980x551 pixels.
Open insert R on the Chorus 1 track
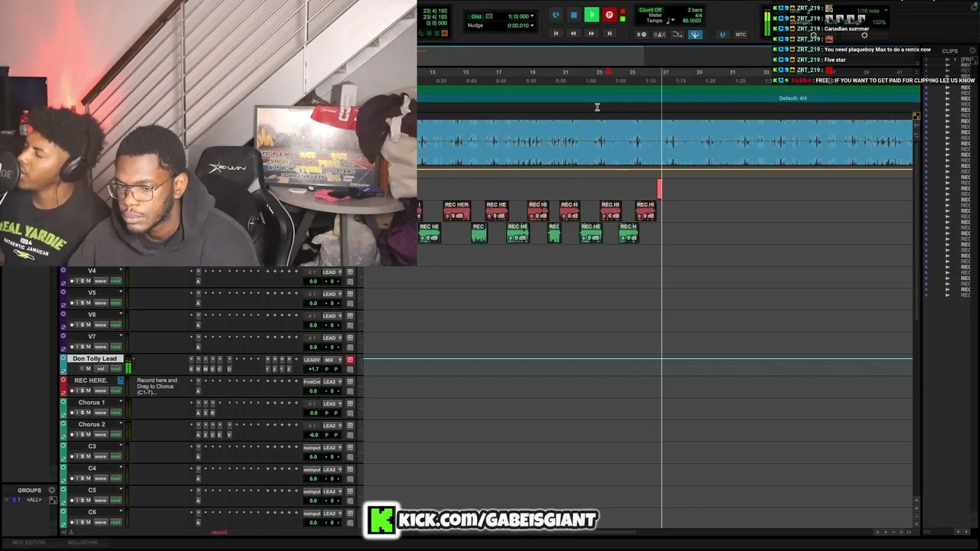[212, 412]
